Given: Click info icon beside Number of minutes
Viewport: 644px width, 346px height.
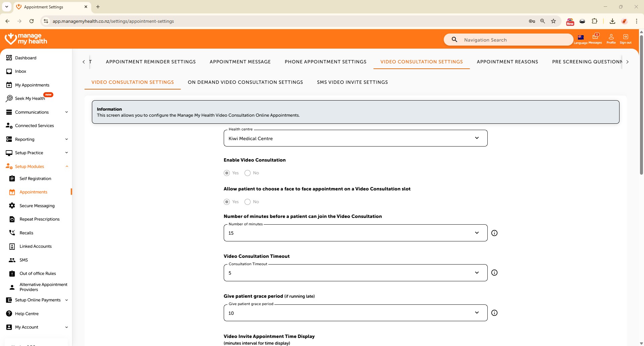Looking at the screenshot, I should point(494,233).
